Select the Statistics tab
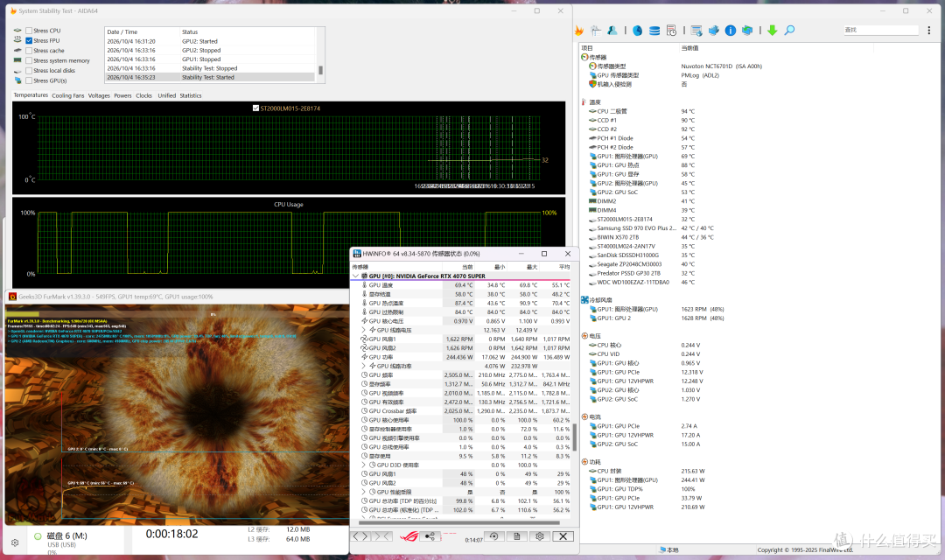 tap(191, 96)
